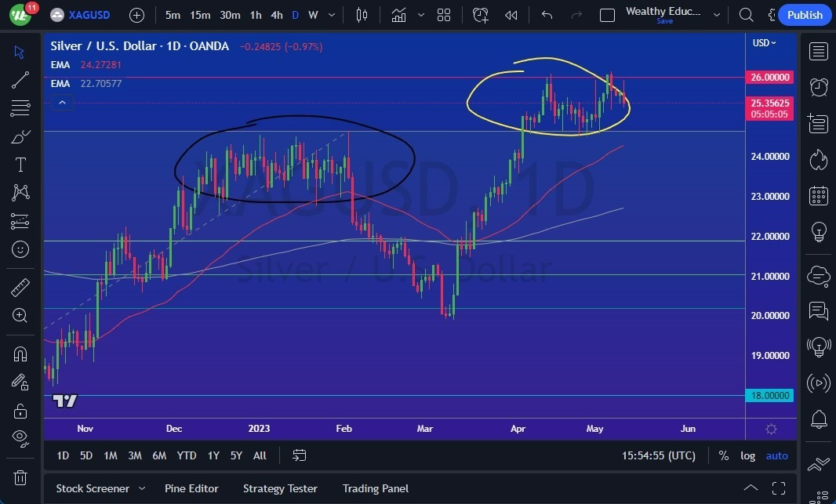Open the symbol quick search
Viewport: 836px width, 504px height.
(x=747, y=15)
